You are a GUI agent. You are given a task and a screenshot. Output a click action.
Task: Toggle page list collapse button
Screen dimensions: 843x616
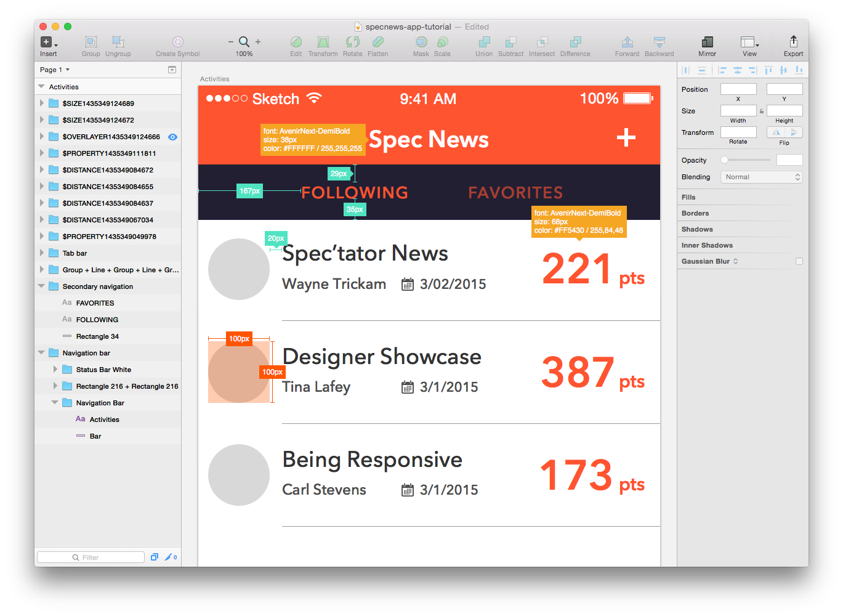point(172,70)
